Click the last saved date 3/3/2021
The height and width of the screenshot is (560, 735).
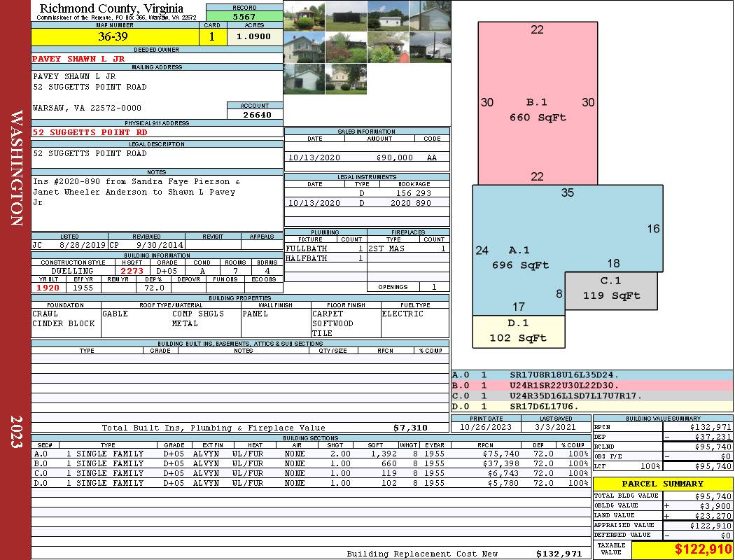556,427
